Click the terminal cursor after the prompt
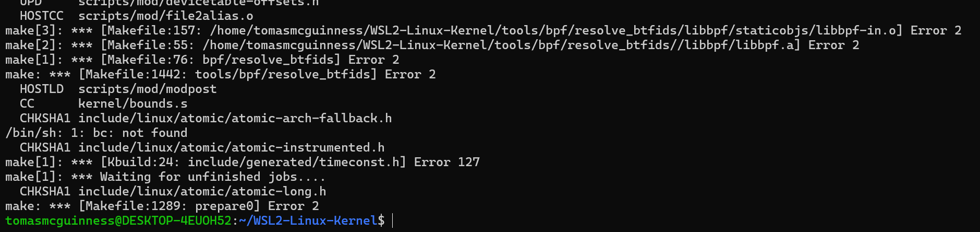 click(392, 221)
